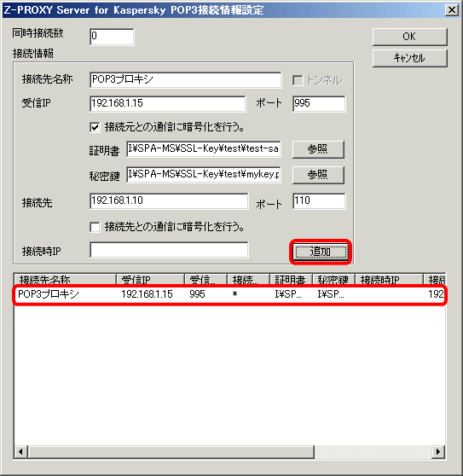Click the 受信IP address field
Image resolution: width=463 pixels, height=476 pixels.
point(168,104)
